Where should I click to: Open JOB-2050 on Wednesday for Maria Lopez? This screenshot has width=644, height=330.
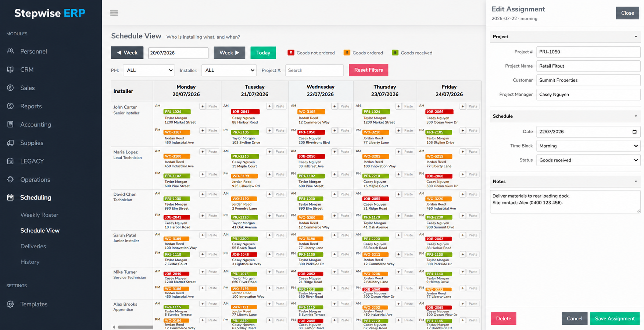point(311,156)
